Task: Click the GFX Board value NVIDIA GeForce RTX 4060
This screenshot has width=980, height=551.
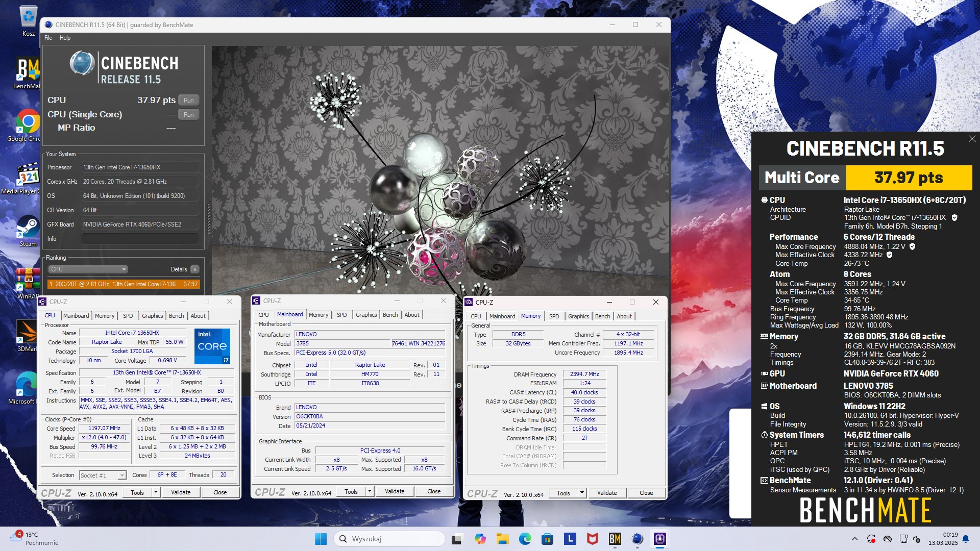Action: tap(139, 224)
